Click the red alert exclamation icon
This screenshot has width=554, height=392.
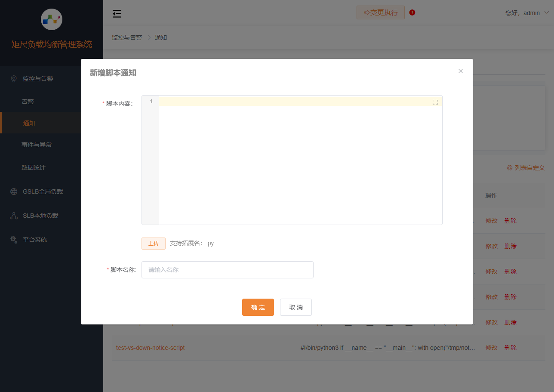(412, 12)
